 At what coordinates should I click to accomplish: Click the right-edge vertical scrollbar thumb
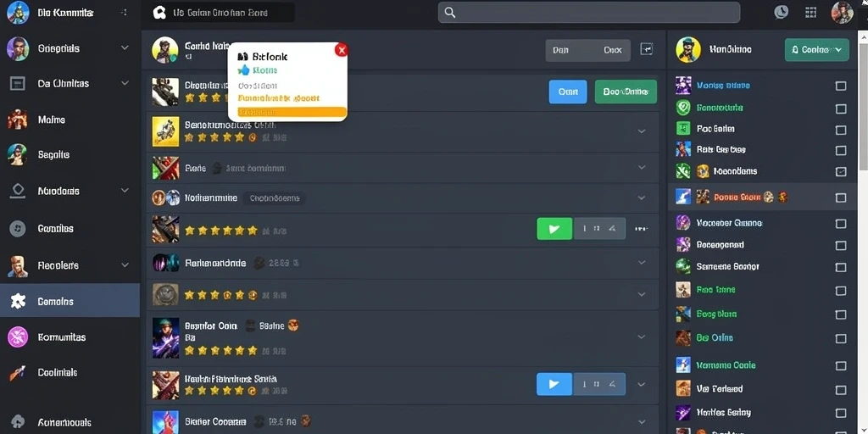coord(863,105)
